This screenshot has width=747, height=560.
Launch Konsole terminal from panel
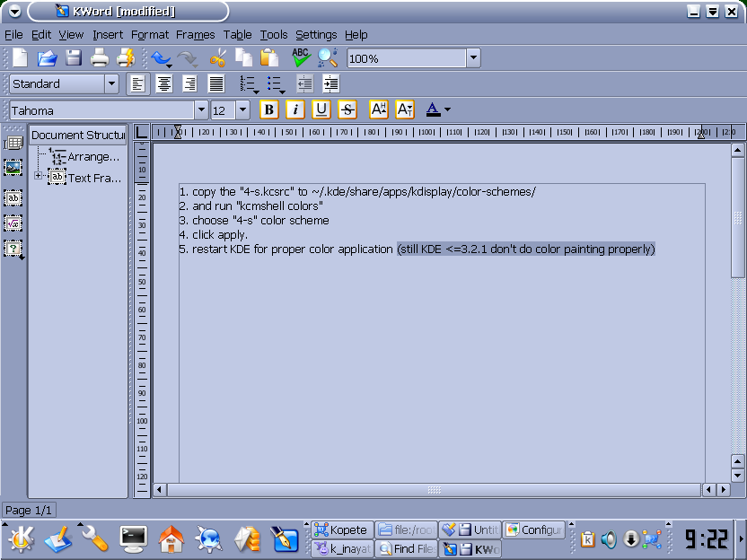pos(133,539)
